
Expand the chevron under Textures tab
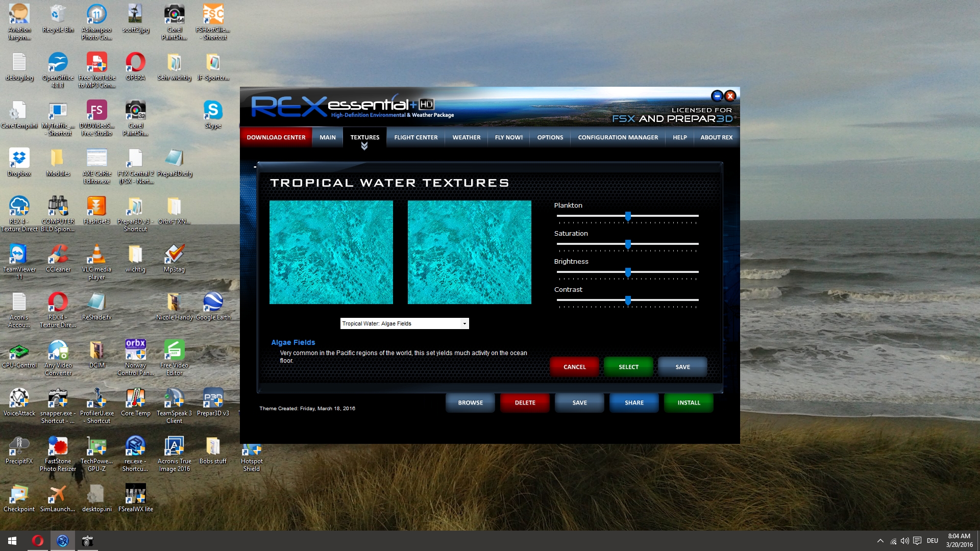364,146
